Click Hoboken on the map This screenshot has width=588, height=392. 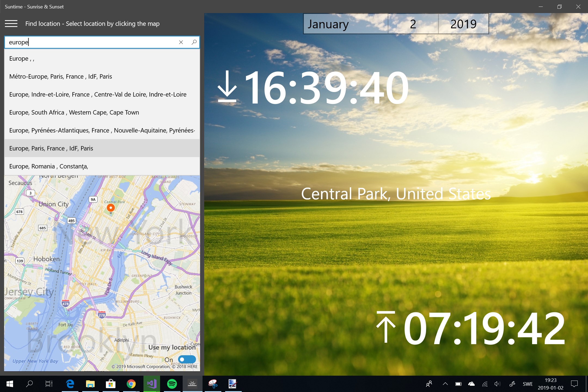pyautogui.click(x=47, y=259)
